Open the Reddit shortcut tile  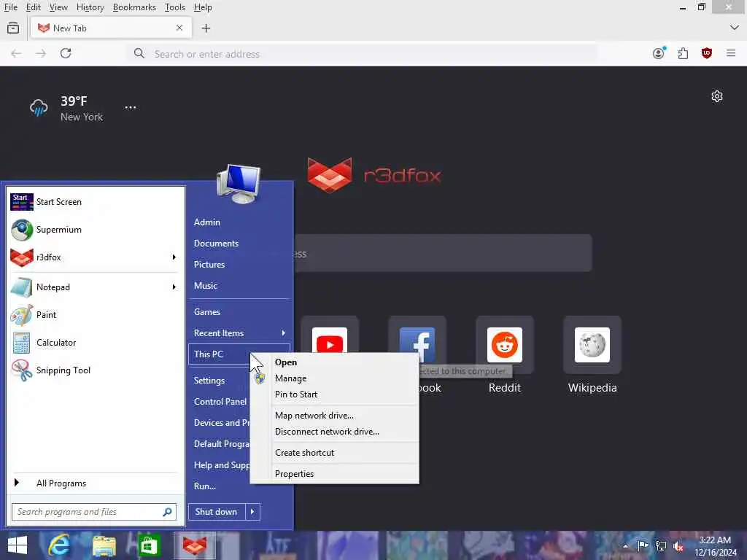coord(505,344)
